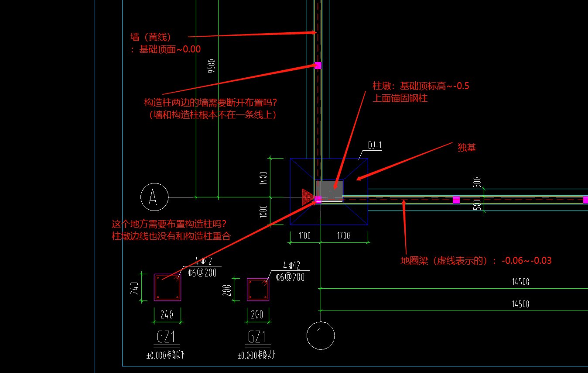The image size is (588, 373).
Task: Select the axis bubble labeled A
Action: click(154, 197)
